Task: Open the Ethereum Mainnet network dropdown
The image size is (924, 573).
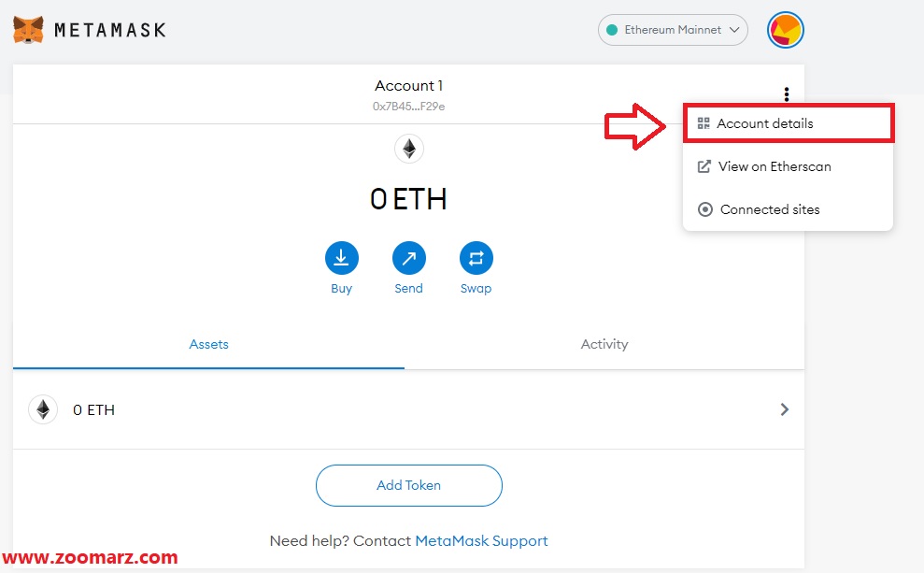Action: tap(673, 30)
